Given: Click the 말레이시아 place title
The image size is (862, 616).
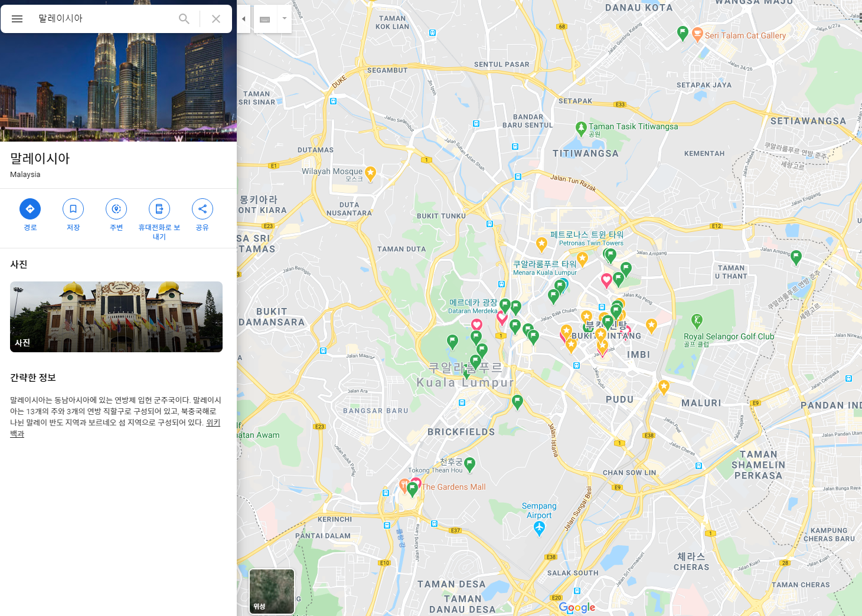Looking at the screenshot, I should coord(40,158).
